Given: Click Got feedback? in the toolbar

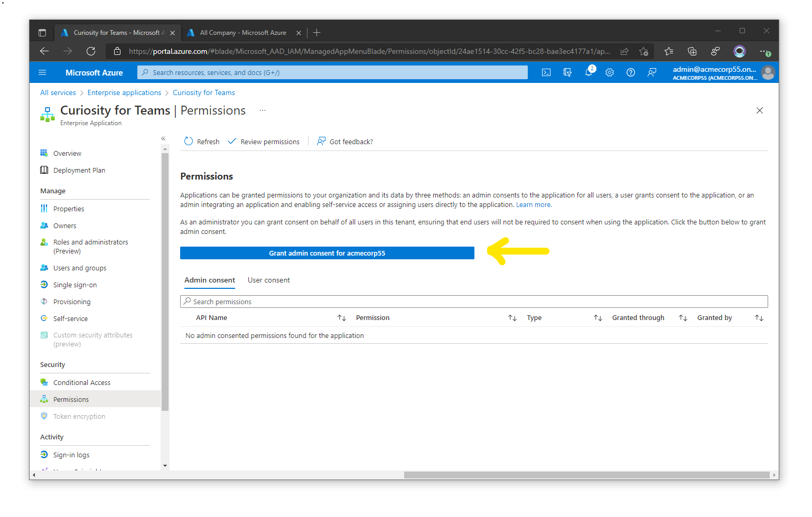Looking at the screenshot, I should [x=344, y=142].
